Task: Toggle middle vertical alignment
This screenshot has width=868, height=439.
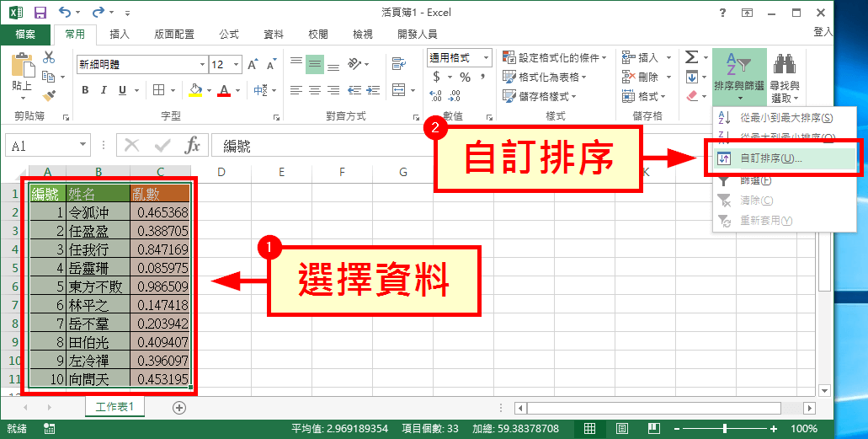Action: point(315,65)
